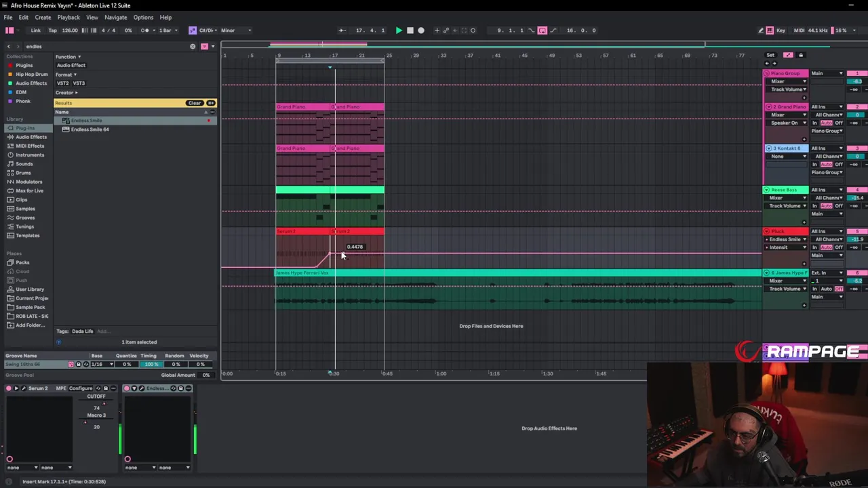
Task: Toggle the Punch-Out switch
Action: point(553,30)
